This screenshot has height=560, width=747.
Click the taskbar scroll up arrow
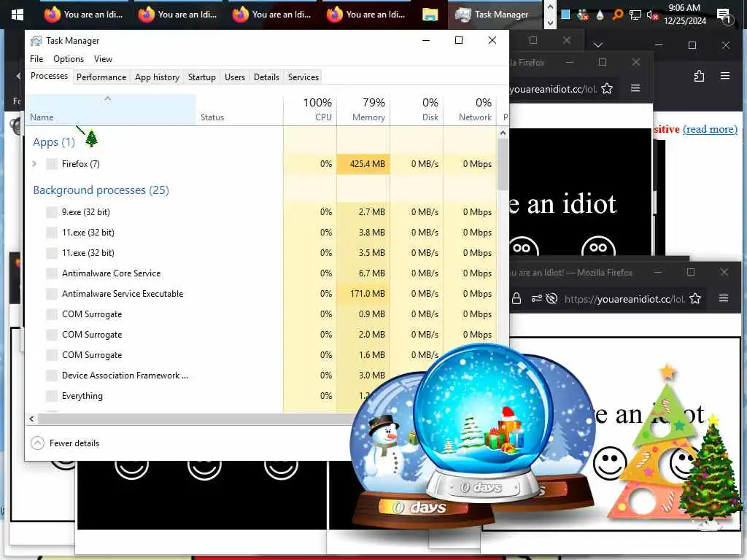pos(550,7)
